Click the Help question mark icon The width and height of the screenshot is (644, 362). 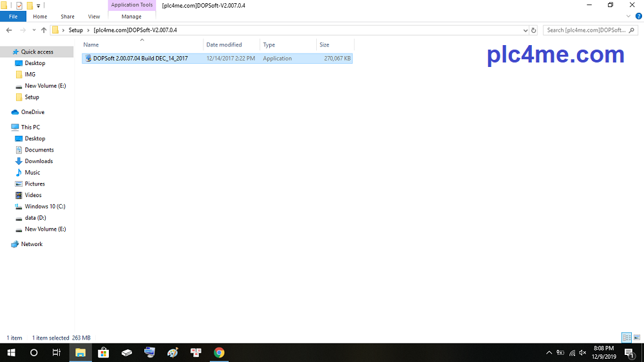[x=638, y=16]
